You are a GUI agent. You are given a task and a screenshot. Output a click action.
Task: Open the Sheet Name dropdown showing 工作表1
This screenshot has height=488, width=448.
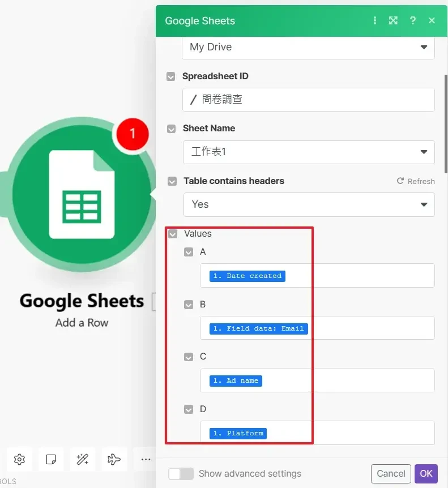pyautogui.click(x=309, y=152)
